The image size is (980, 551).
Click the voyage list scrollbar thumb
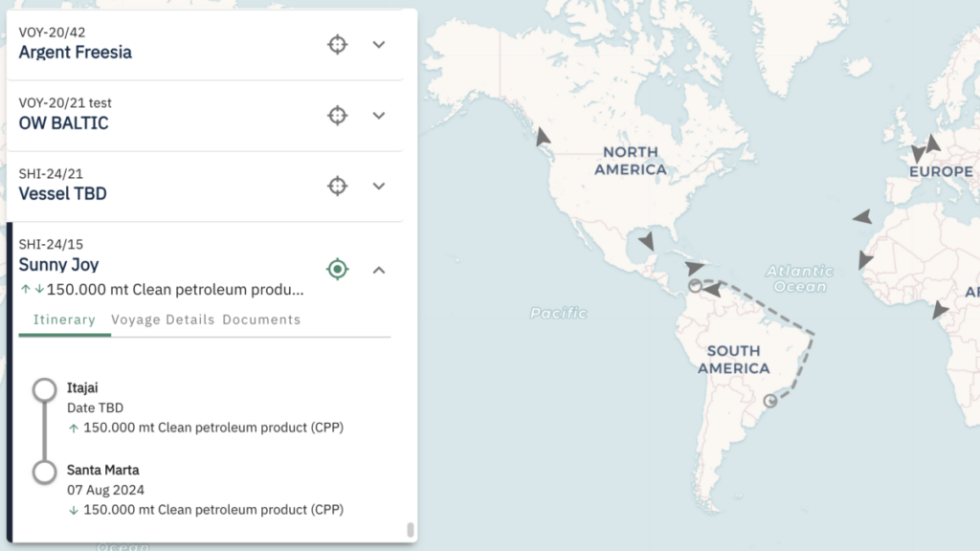411,530
